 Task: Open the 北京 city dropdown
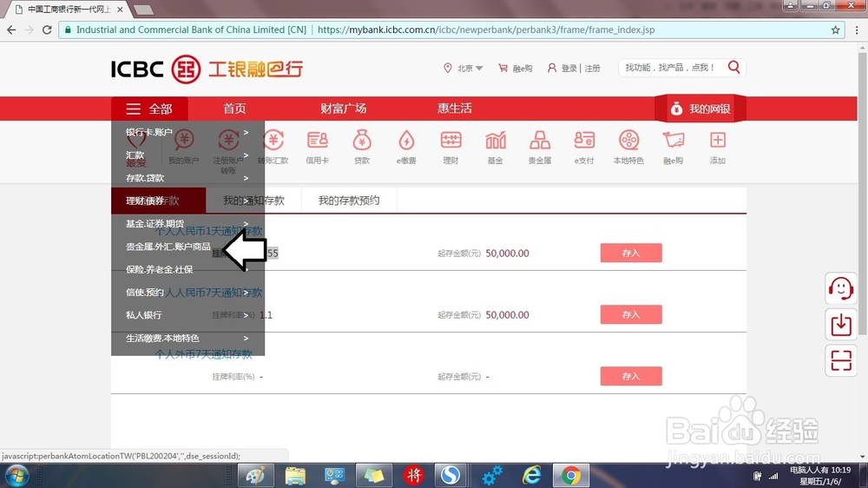point(464,68)
